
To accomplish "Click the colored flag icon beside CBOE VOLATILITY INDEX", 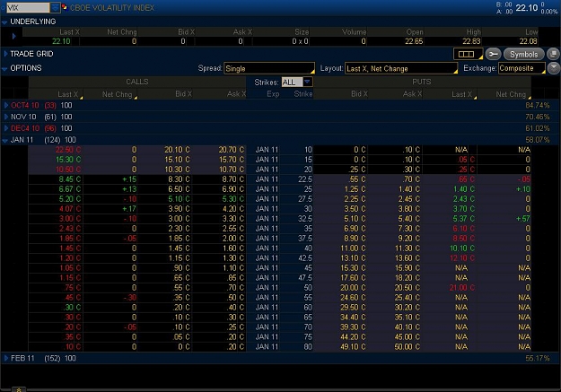I will click(x=65, y=7).
